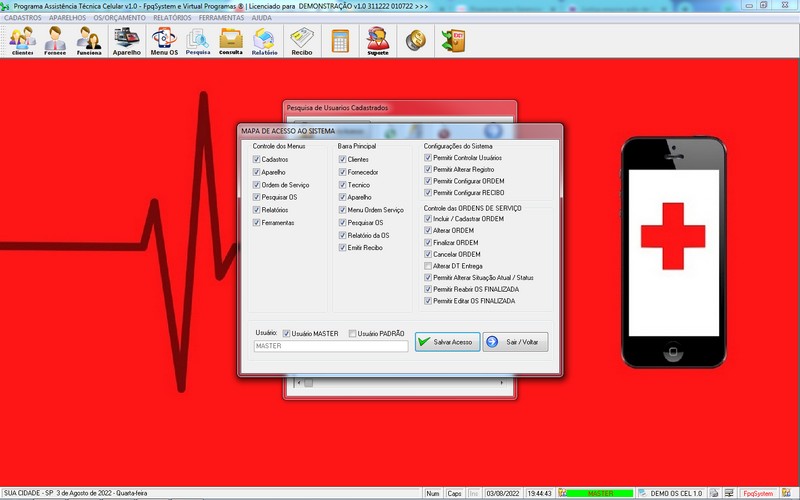Open the Fornece suppliers icon
Screen dimensions: 800x500
(x=55, y=41)
